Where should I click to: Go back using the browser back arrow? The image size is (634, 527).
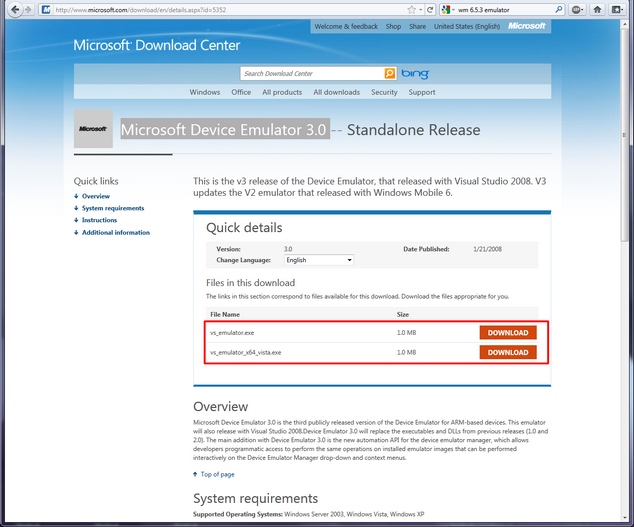[15, 9]
